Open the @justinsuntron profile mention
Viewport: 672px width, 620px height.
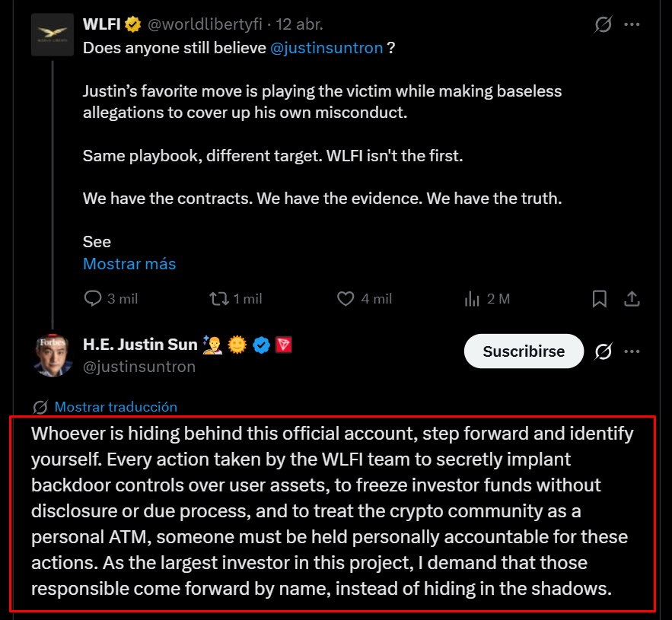click(327, 47)
